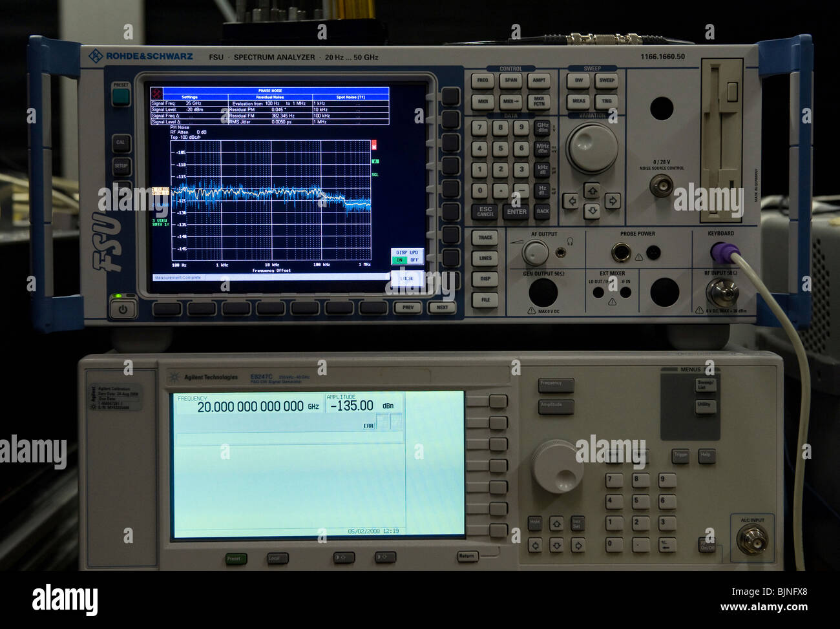Tap the ESC CANCEL key
This screenshot has height=629, width=840.
(x=485, y=211)
